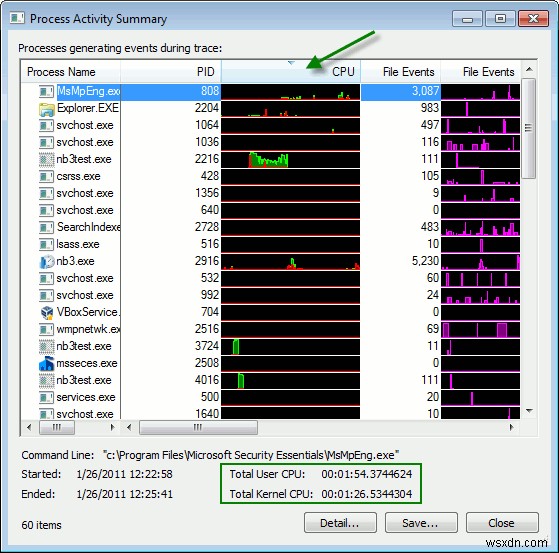Click file events graph of SearchIndexer row
559x553 pixels.
pos(480,228)
